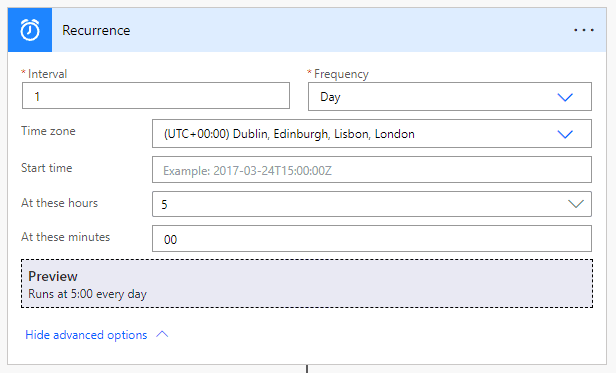The width and height of the screenshot is (616, 373).
Task: Click the Preview summary box
Action: (x=307, y=283)
